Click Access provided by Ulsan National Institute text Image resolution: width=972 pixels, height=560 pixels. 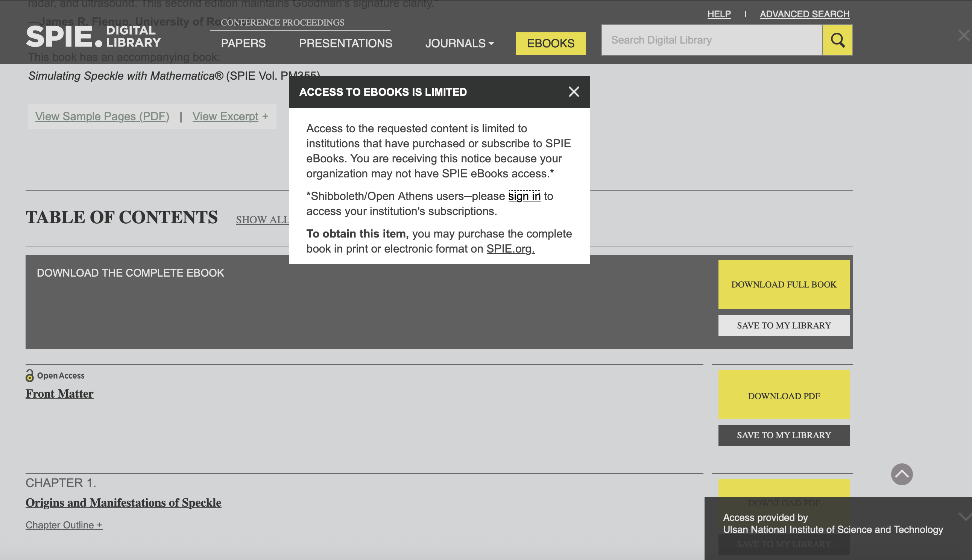pos(833,524)
